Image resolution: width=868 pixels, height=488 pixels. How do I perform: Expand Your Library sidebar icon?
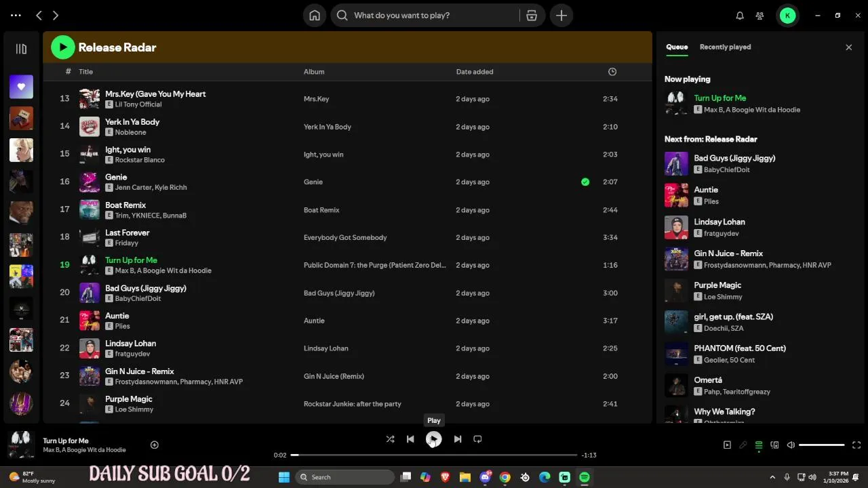(x=21, y=49)
